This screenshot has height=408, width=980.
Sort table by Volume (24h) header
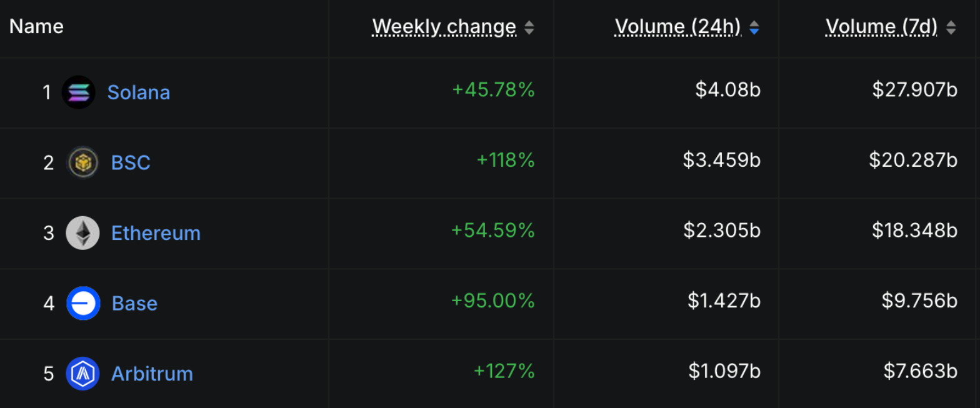[x=678, y=27]
